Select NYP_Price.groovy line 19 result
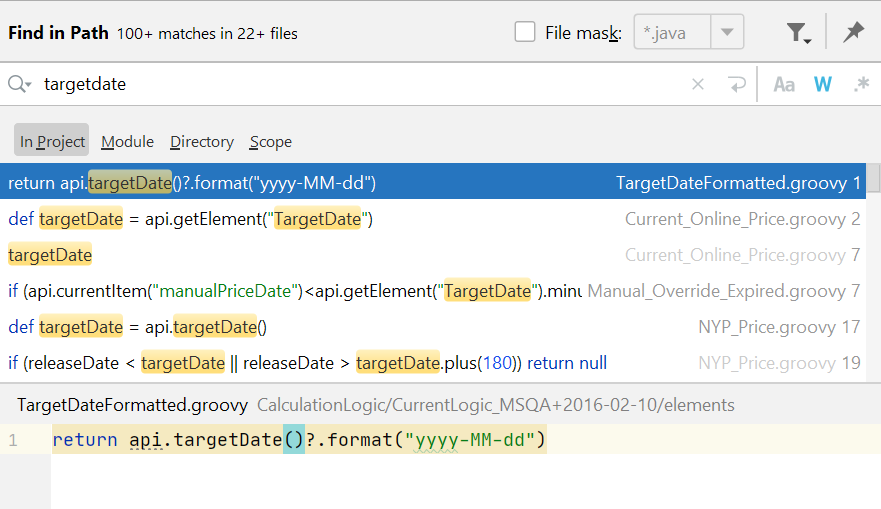The height and width of the screenshot is (509, 881). (x=430, y=363)
